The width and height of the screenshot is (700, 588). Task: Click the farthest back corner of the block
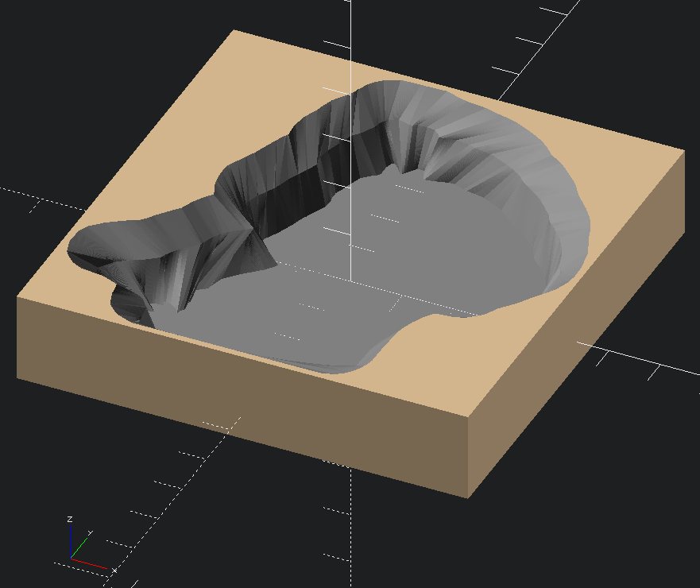(x=233, y=30)
